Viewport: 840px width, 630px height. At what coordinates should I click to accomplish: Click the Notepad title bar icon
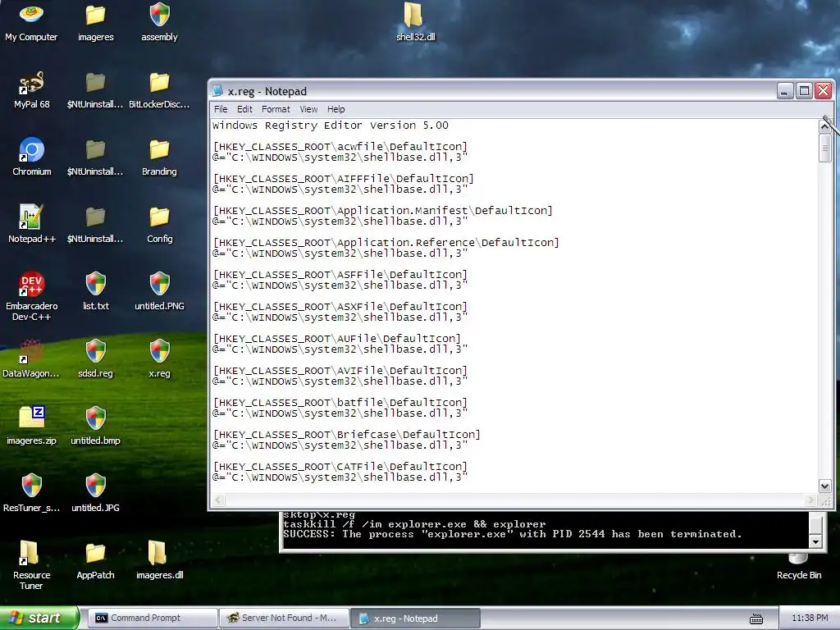(218, 91)
